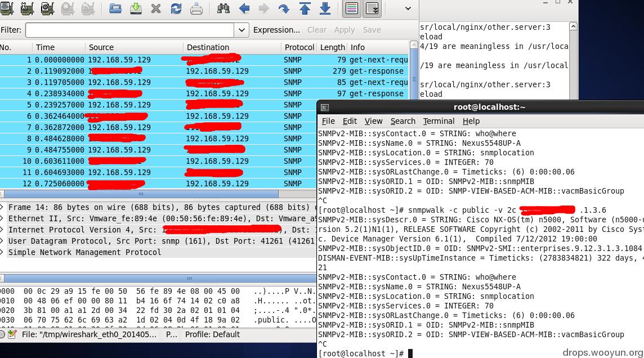Open the capture options icon
644x358 pixels.
[27, 8]
